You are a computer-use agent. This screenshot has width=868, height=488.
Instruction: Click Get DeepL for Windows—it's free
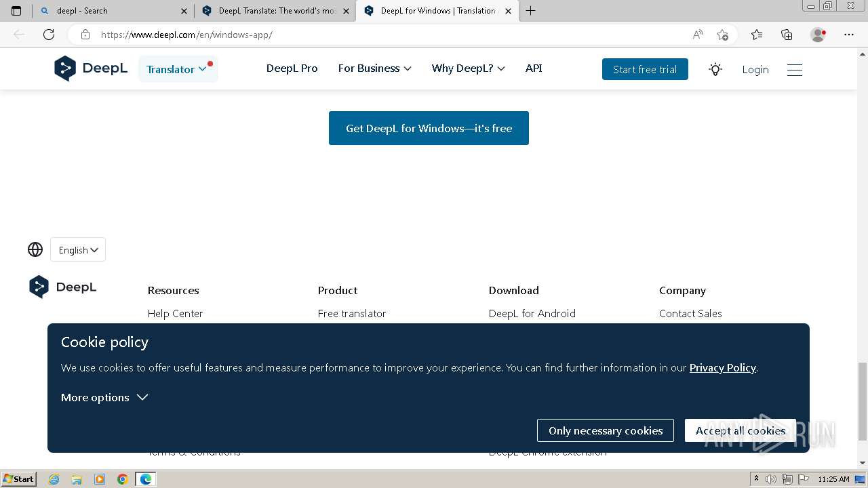429,128
